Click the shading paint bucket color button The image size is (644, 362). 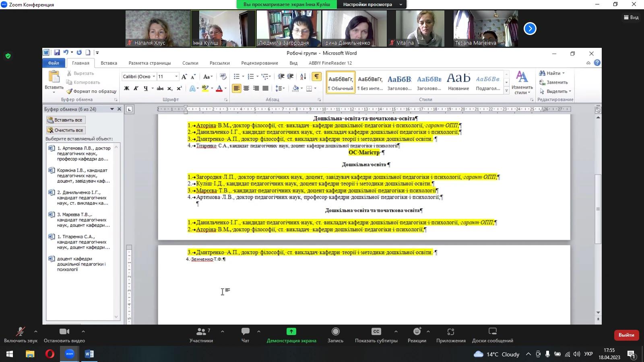coord(295,88)
